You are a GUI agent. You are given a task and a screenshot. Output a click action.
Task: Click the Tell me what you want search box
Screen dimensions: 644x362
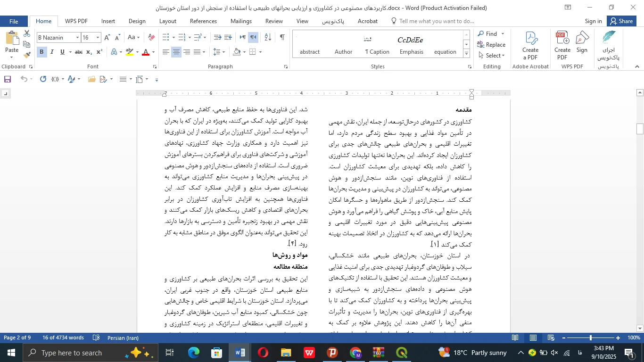coord(436,21)
